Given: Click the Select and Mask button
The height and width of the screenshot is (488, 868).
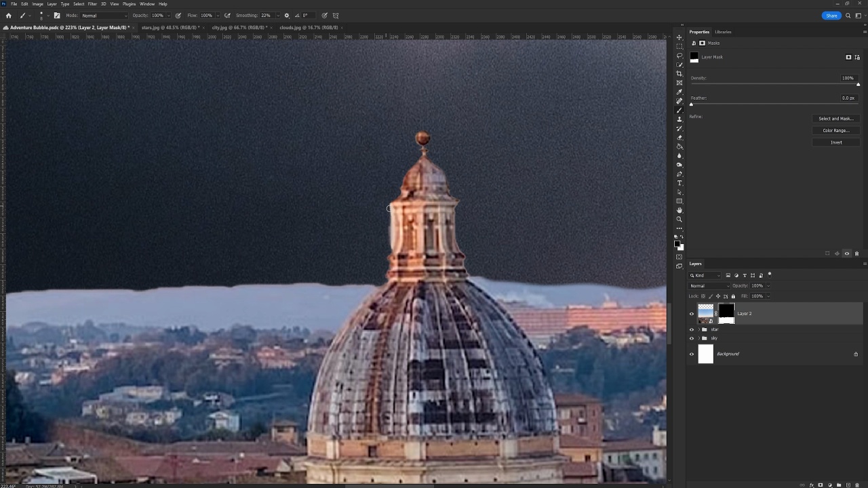Looking at the screenshot, I should [835, 119].
